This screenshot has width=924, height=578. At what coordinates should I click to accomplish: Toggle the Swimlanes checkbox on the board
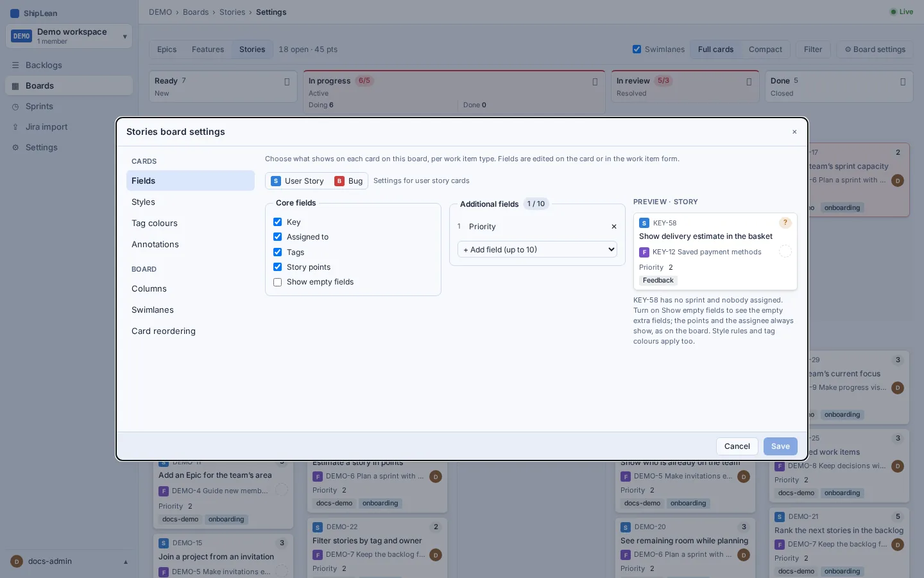637,49
